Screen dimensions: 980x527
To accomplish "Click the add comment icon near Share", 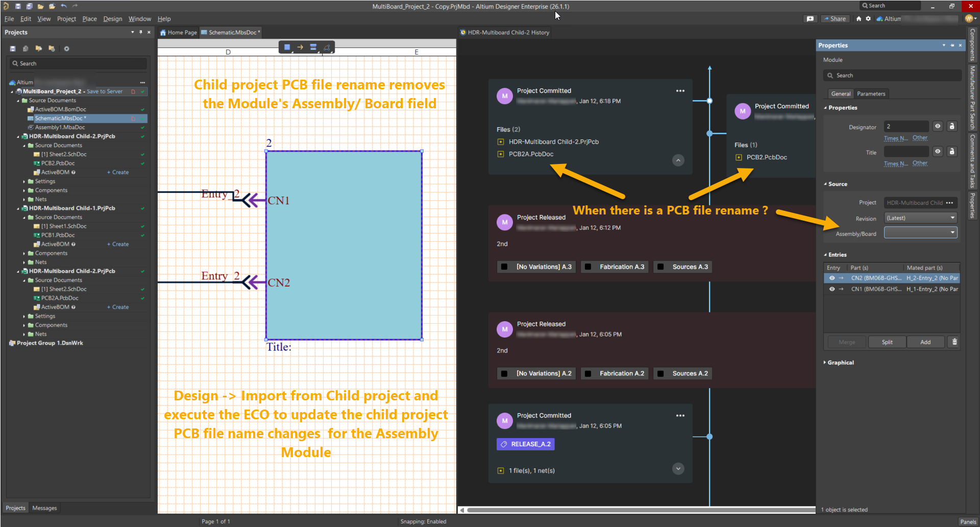I will [810, 18].
